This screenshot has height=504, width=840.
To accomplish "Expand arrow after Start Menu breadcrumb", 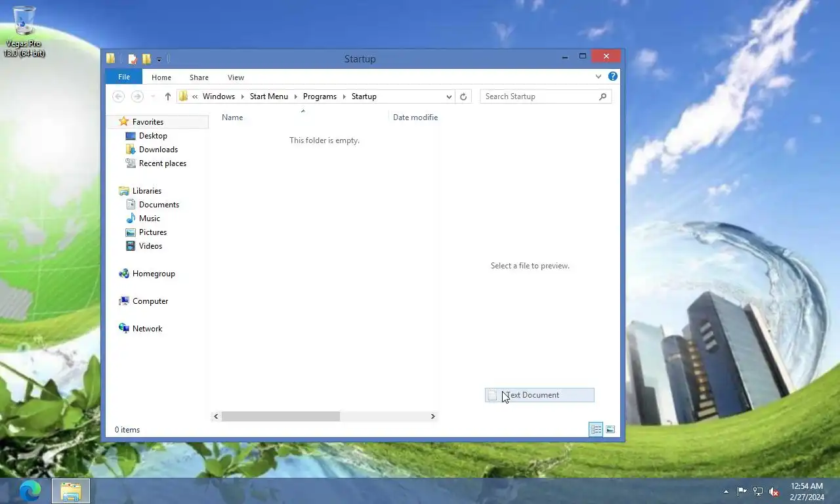I will pyautogui.click(x=295, y=96).
